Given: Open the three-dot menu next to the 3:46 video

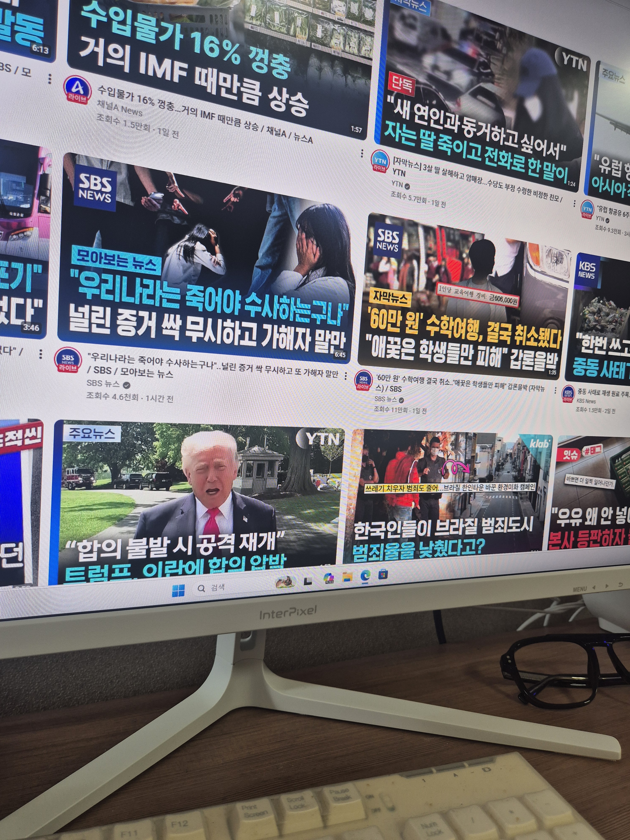Looking at the screenshot, I should click(x=40, y=354).
